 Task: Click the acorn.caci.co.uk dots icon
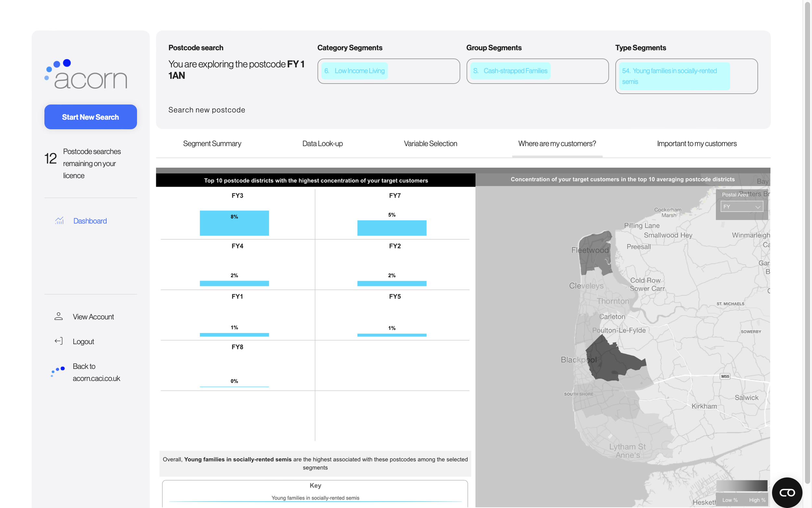[58, 371]
